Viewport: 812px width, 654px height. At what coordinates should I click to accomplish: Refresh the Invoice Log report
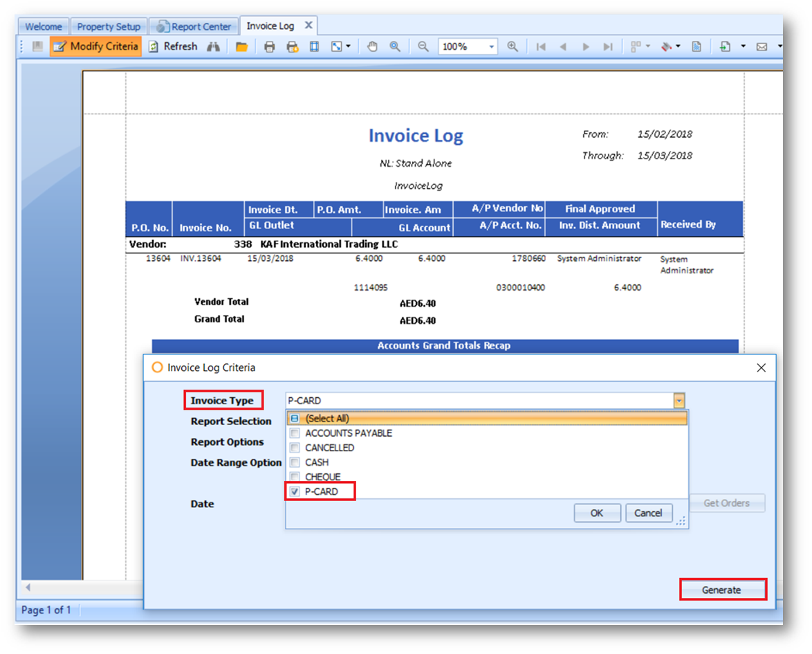(x=173, y=46)
